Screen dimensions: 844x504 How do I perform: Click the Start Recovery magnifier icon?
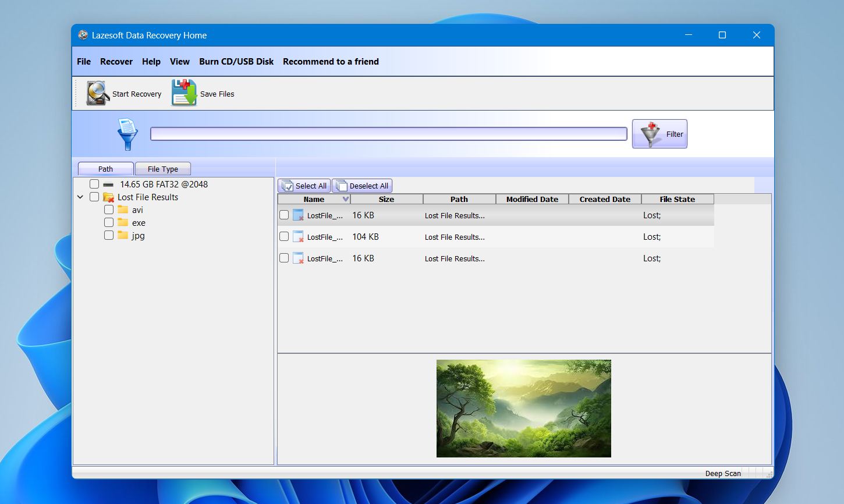coord(98,93)
